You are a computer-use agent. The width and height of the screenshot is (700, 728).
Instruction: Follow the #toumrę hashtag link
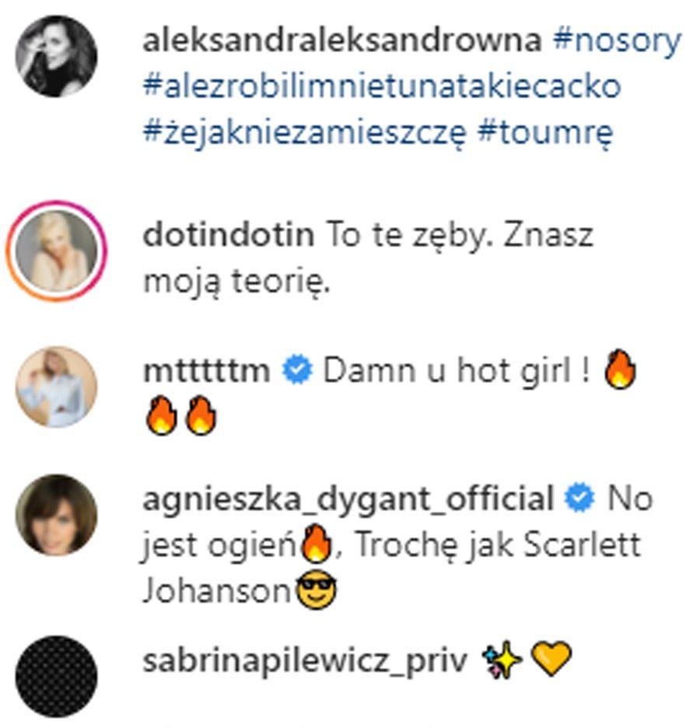(x=545, y=133)
